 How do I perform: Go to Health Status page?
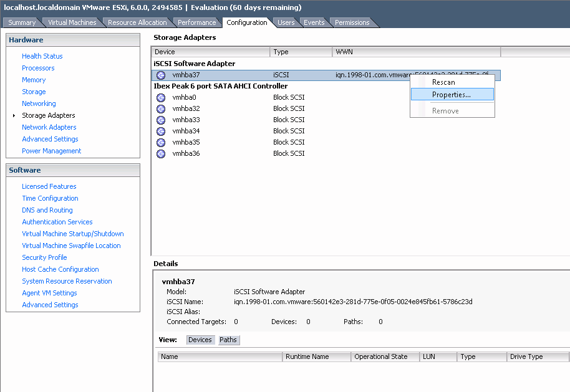tap(42, 56)
